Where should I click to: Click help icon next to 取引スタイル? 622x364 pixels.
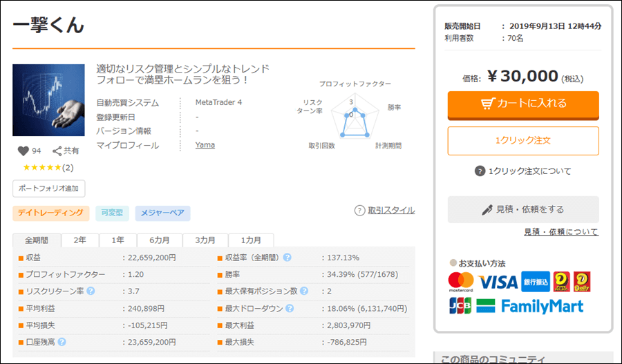[x=359, y=211]
